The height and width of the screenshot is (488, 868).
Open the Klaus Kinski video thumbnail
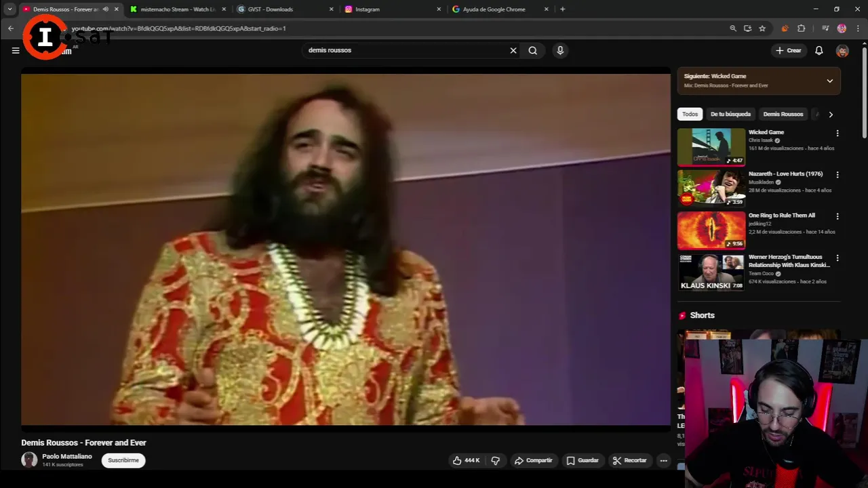[x=711, y=272]
